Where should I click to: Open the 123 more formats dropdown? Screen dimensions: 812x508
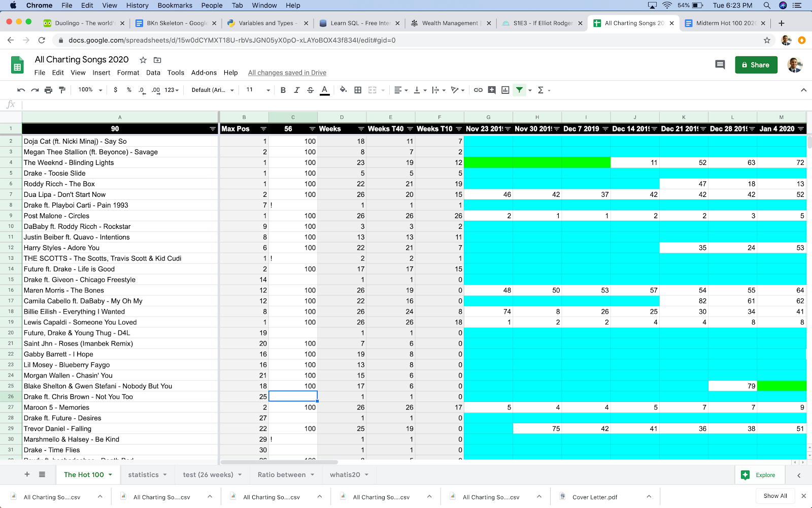click(172, 90)
